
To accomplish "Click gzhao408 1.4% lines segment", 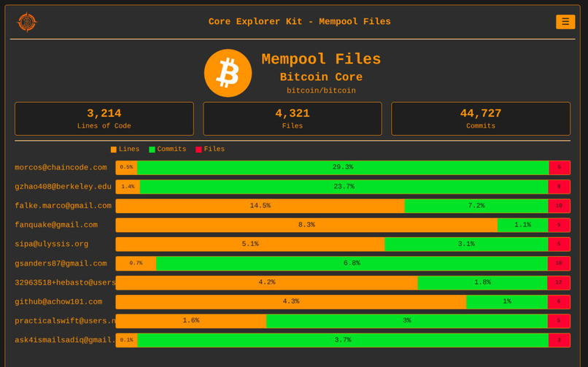I will [x=128, y=187].
